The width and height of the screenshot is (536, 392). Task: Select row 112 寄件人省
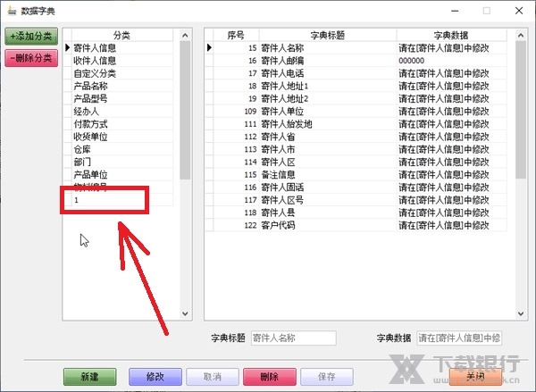pos(356,137)
